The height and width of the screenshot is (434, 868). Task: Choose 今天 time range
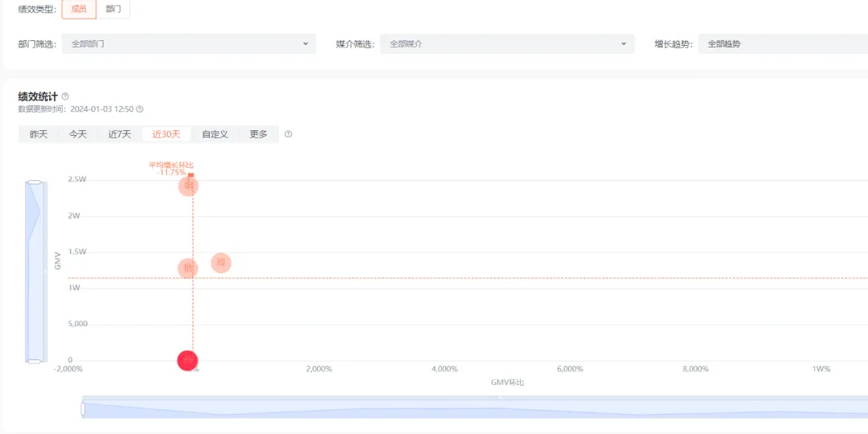[78, 134]
